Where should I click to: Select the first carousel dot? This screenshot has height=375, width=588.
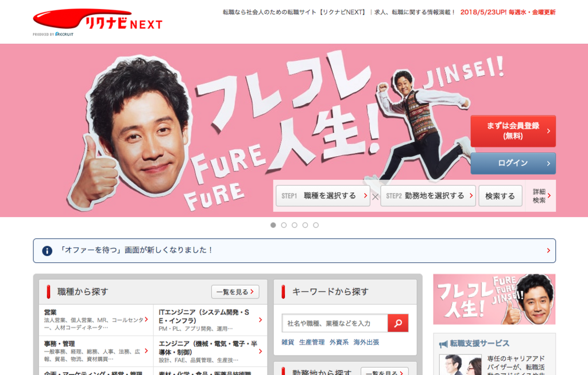(273, 225)
